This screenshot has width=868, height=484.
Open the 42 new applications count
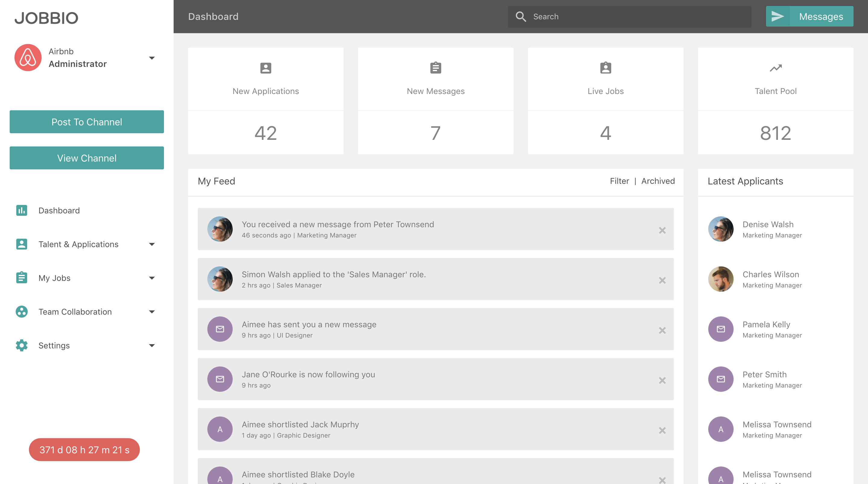[x=266, y=133]
